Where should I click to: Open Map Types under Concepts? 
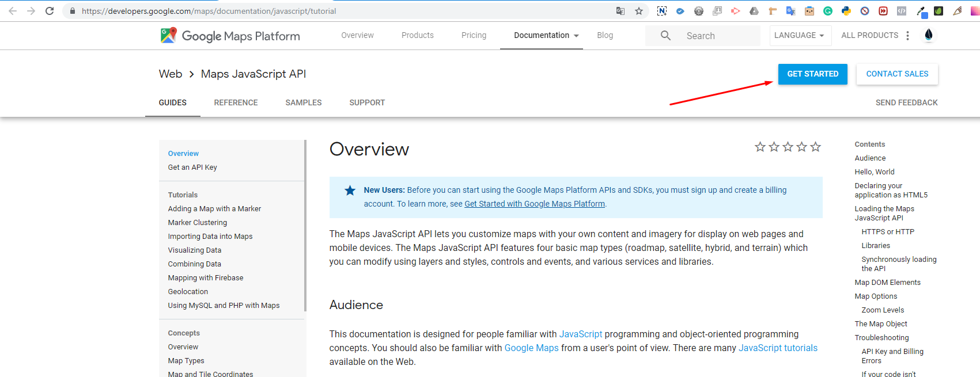click(186, 361)
